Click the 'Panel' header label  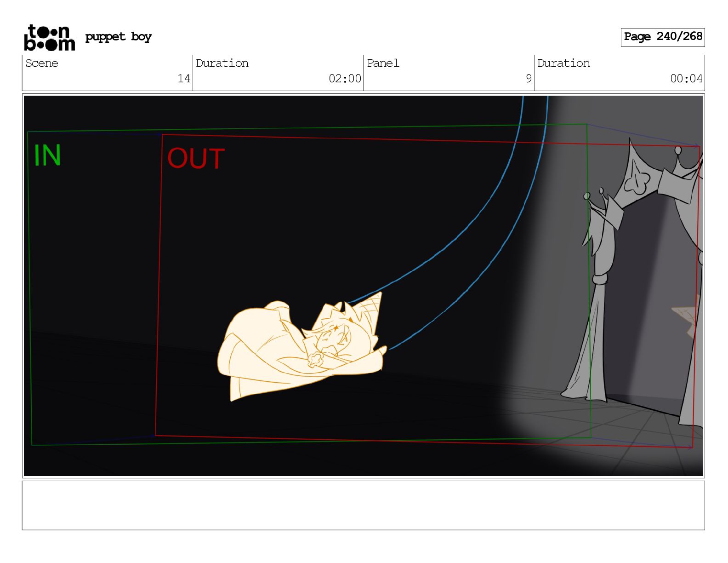(x=383, y=63)
